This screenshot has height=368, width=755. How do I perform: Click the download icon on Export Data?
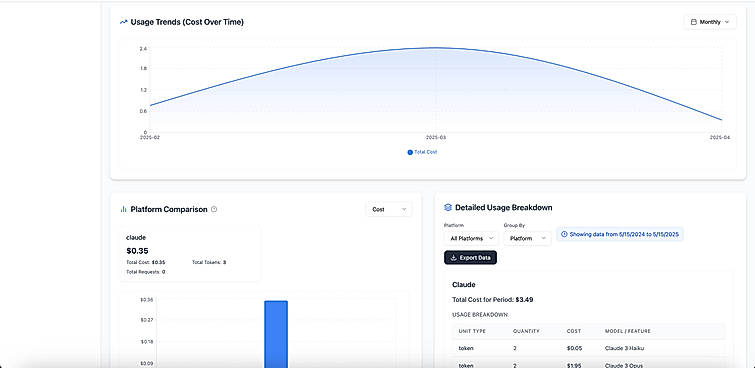click(453, 258)
